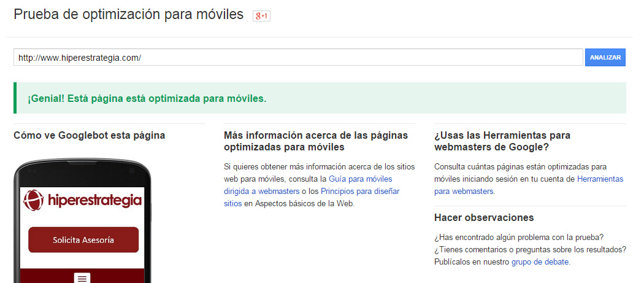Screen dimensions: 644x283
Task: Click 'Cómo ve Googlebot esta página' heading
Action: 89,135
